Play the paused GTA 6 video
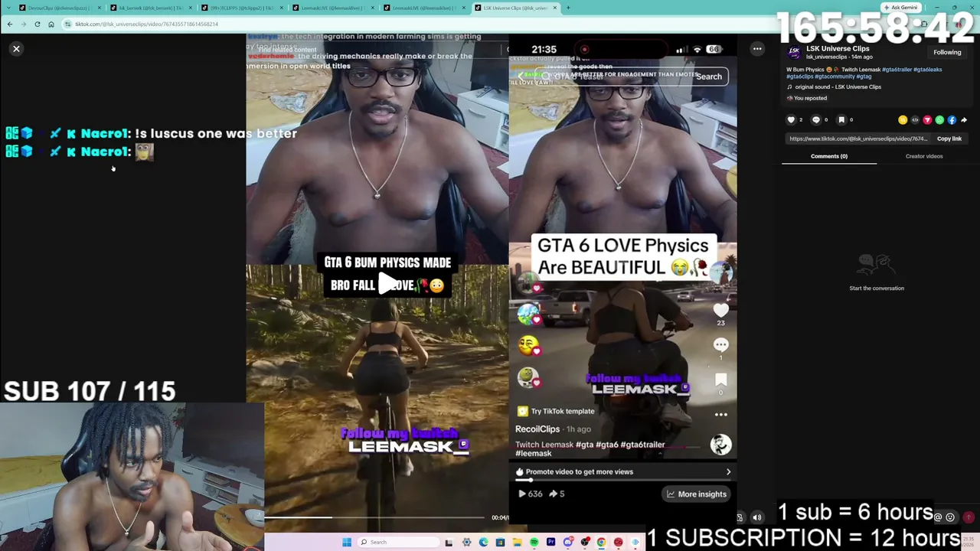This screenshot has width=980, height=551. pyautogui.click(x=388, y=284)
